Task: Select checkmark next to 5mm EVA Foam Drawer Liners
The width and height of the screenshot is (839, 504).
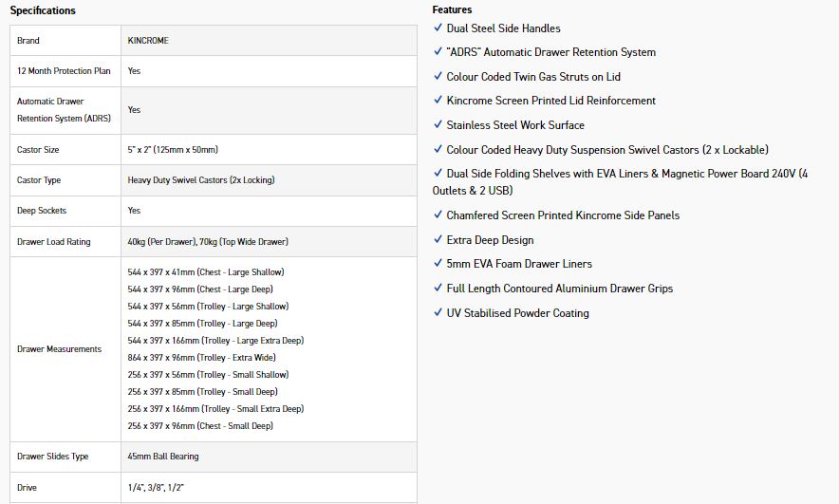Action: click(438, 264)
